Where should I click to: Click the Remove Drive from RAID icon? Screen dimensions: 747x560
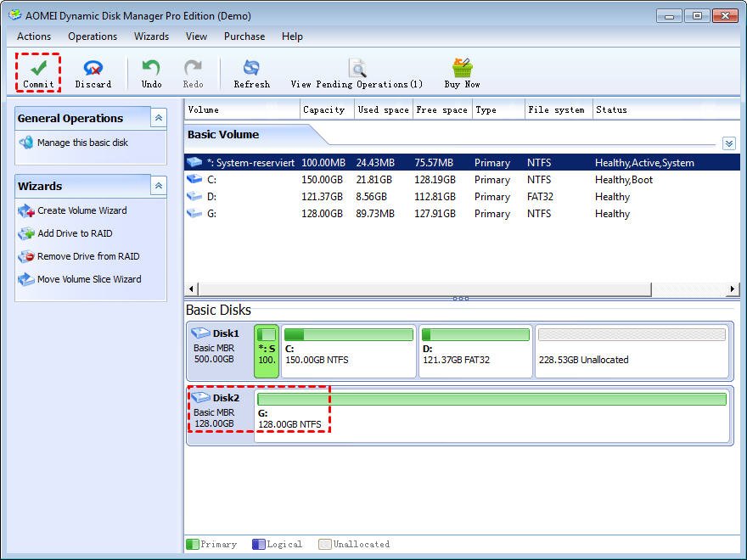pyautogui.click(x=26, y=256)
